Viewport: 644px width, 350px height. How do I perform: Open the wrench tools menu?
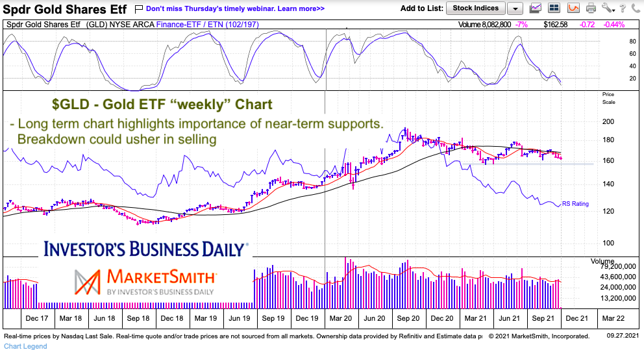[x=608, y=8]
